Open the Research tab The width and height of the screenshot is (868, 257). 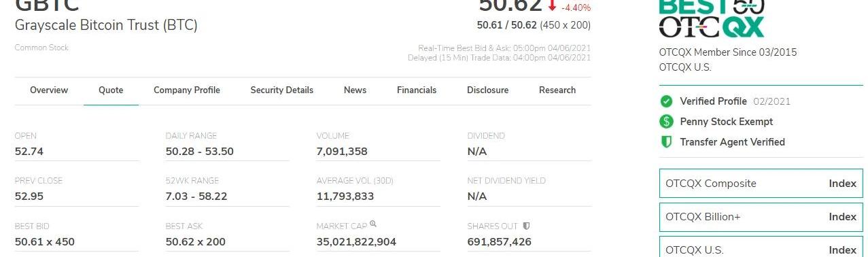[557, 90]
